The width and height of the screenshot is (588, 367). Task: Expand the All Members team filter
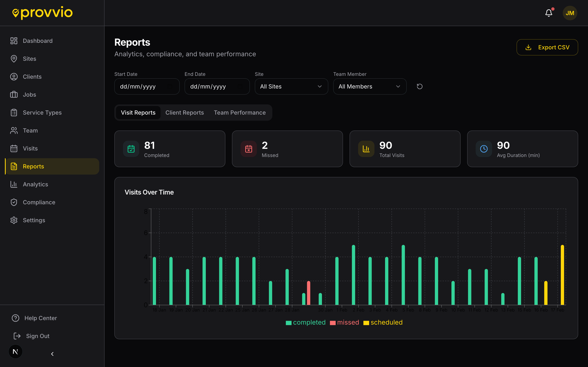tap(369, 86)
